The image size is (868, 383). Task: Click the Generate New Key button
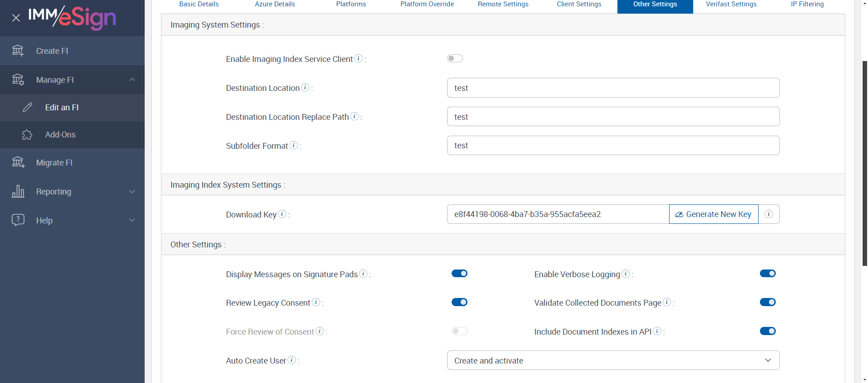713,214
